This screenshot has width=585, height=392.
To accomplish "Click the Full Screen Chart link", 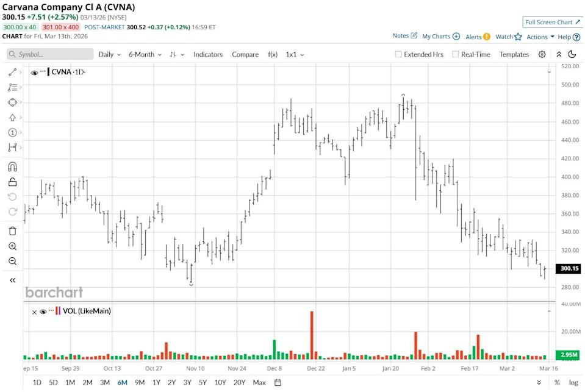I will (552, 22).
